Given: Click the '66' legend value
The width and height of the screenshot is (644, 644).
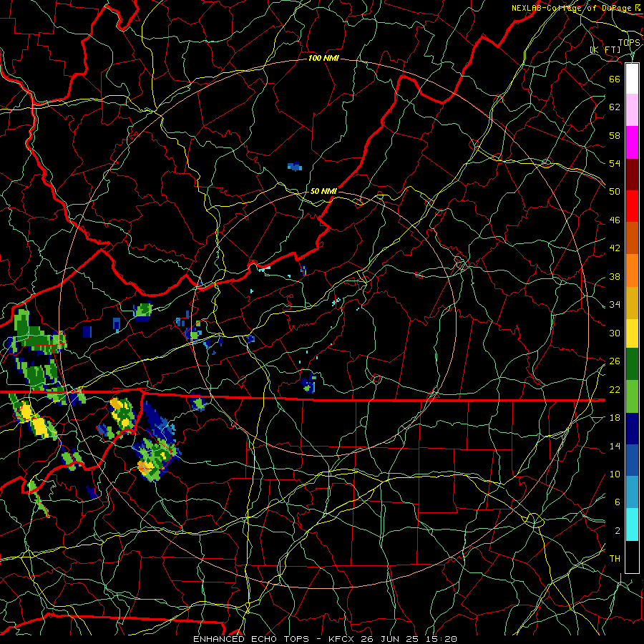Looking at the screenshot, I should 615,79.
